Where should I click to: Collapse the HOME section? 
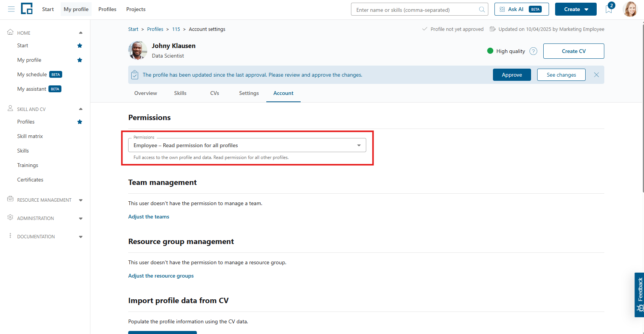click(x=80, y=33)
